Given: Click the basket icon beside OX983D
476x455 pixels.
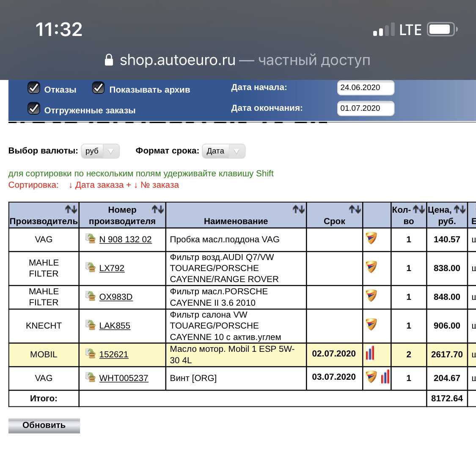Looking at the screenshot, I should click(90, 296).
